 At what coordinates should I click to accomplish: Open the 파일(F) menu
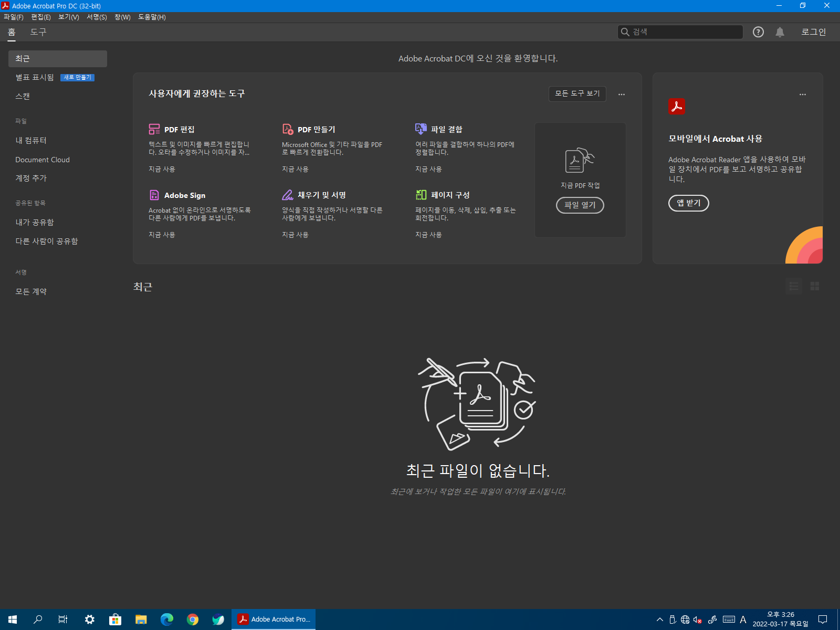pos(14,17)
